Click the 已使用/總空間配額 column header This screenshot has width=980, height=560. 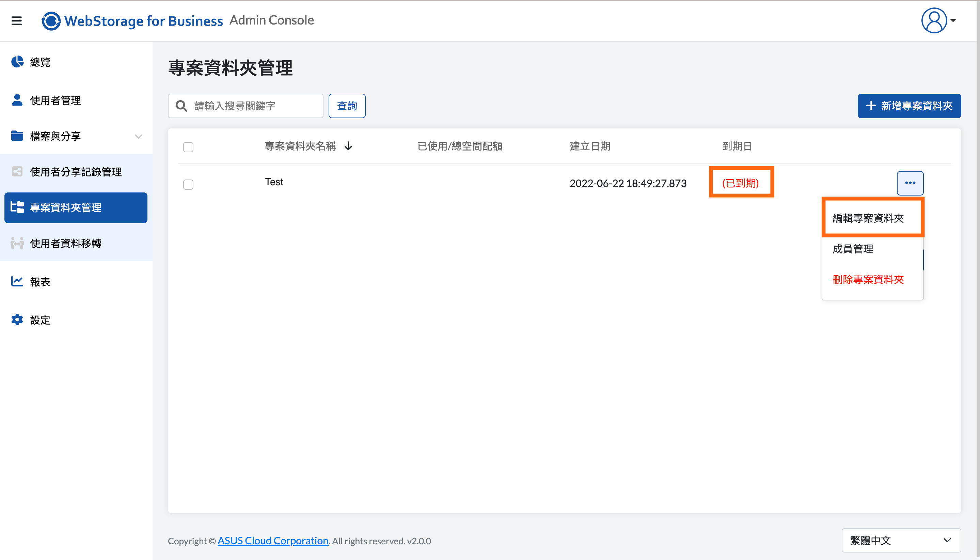460,146
